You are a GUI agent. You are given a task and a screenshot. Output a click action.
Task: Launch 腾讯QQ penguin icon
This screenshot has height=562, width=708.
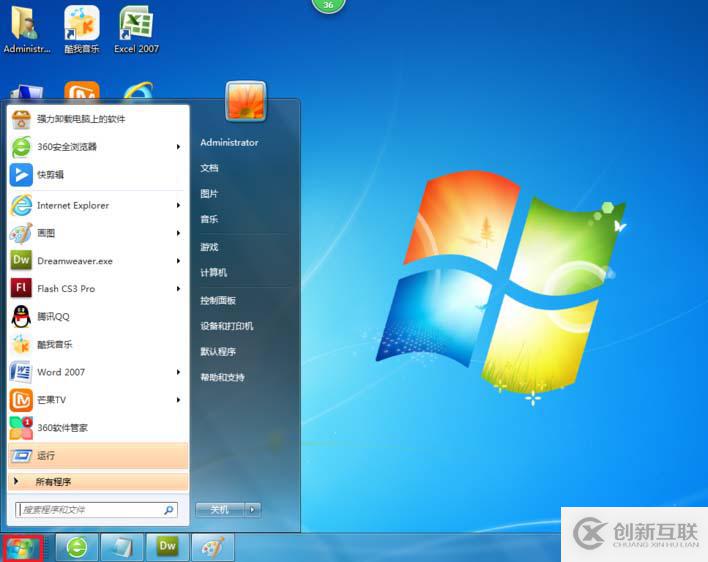(x=21, y=316)
